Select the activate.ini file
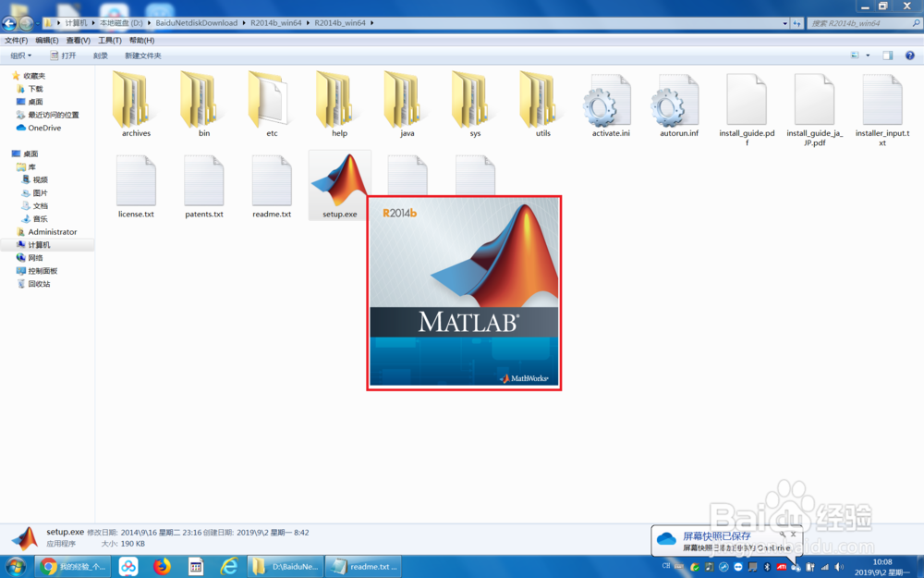This screenshot has height=578, width=924. 611,105
